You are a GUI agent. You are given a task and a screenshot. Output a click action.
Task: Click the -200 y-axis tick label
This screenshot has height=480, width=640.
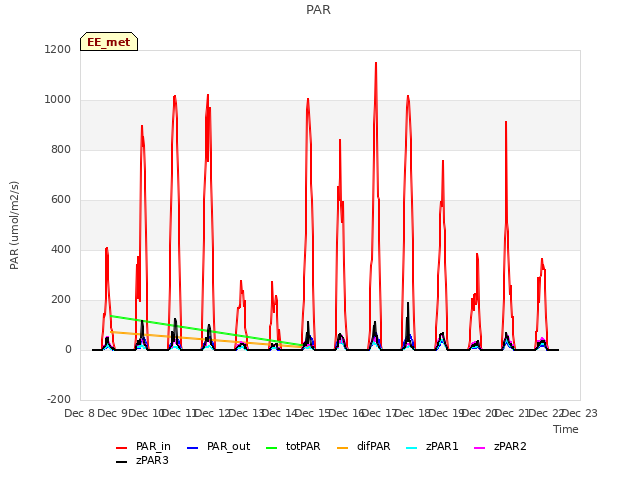[59, 399]
